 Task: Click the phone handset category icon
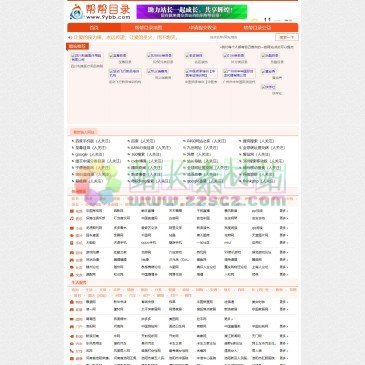[x=72, y=351]
